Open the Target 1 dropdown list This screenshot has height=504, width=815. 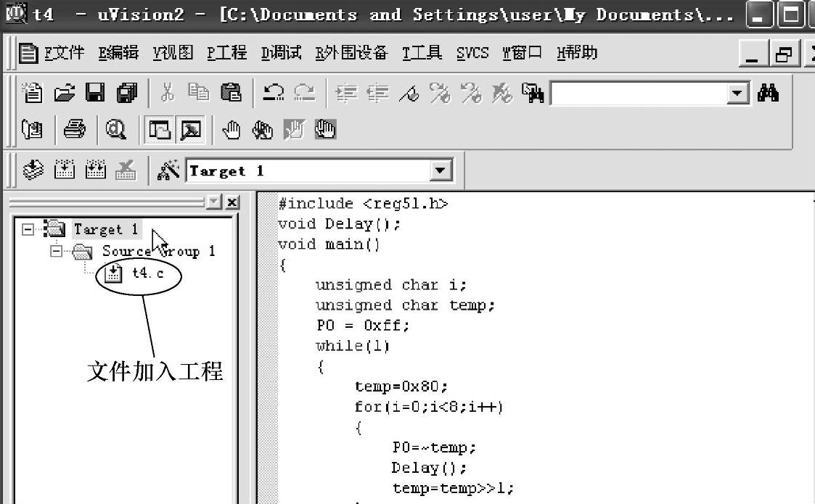(440, 171)
